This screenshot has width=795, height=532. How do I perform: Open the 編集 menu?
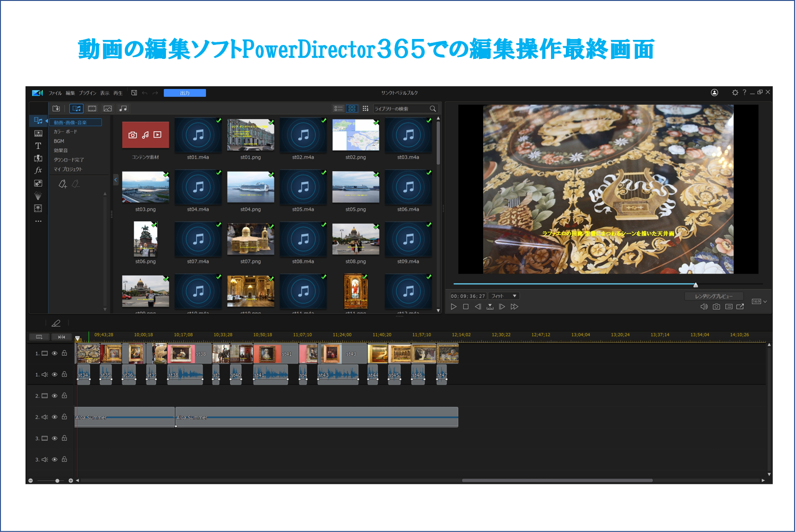click(x=70, y=93)
